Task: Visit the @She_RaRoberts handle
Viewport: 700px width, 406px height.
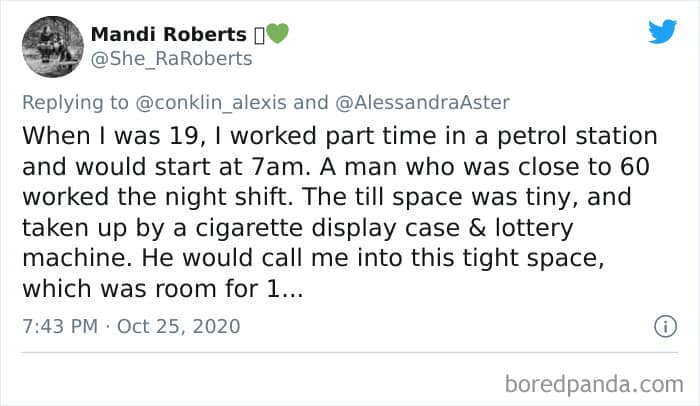Action: coord(172,59)
